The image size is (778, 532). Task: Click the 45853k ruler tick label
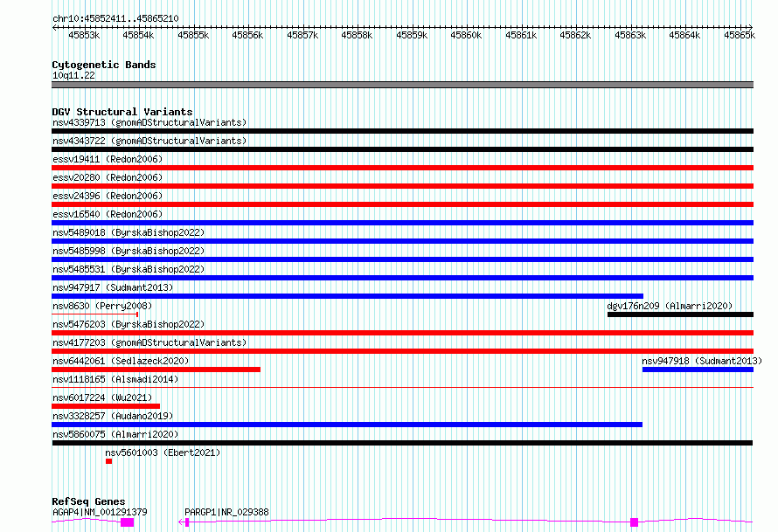(x=84, y=35)
